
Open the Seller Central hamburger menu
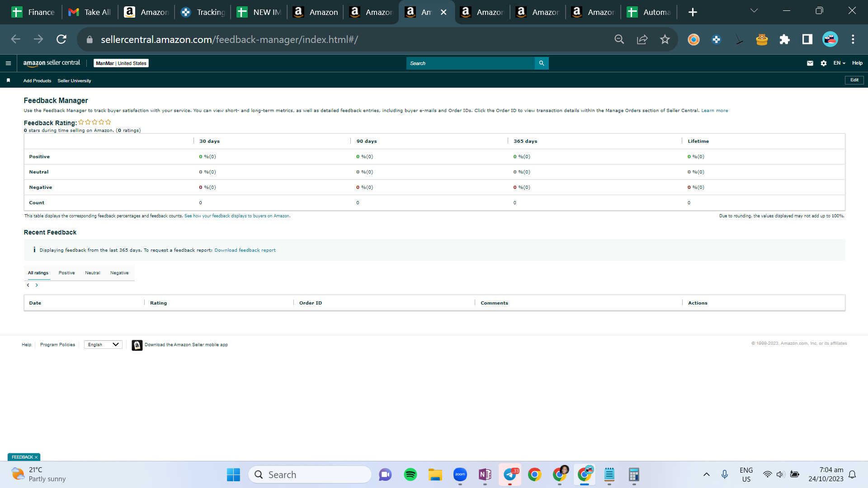click(x=8, y=63)
